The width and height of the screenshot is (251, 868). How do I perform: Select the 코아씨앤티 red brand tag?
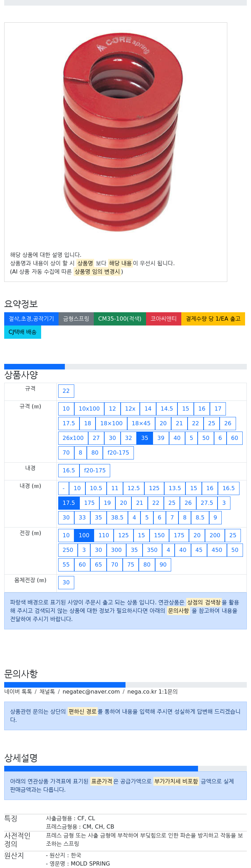tap(163, 319)
